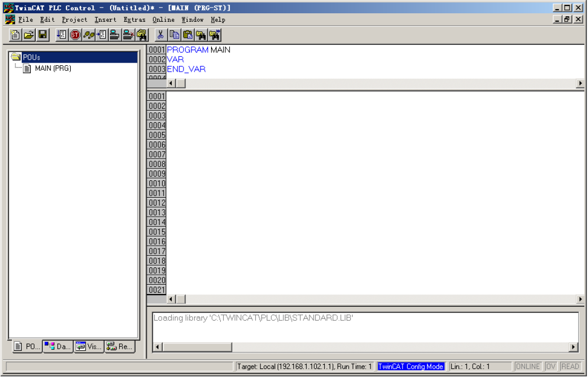Find next using binoculars with arrows icon
Screen dimensions: 588x378
[x=214, y=35]
